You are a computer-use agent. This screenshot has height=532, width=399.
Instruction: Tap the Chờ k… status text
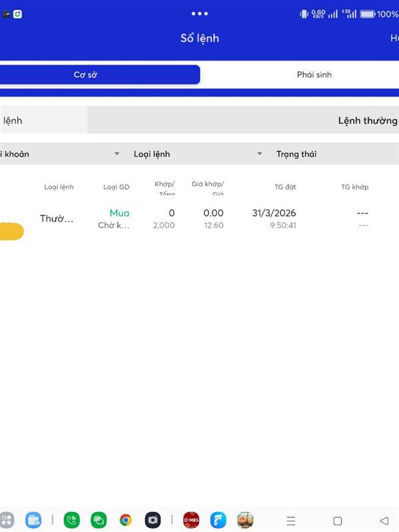click(114, 225)
